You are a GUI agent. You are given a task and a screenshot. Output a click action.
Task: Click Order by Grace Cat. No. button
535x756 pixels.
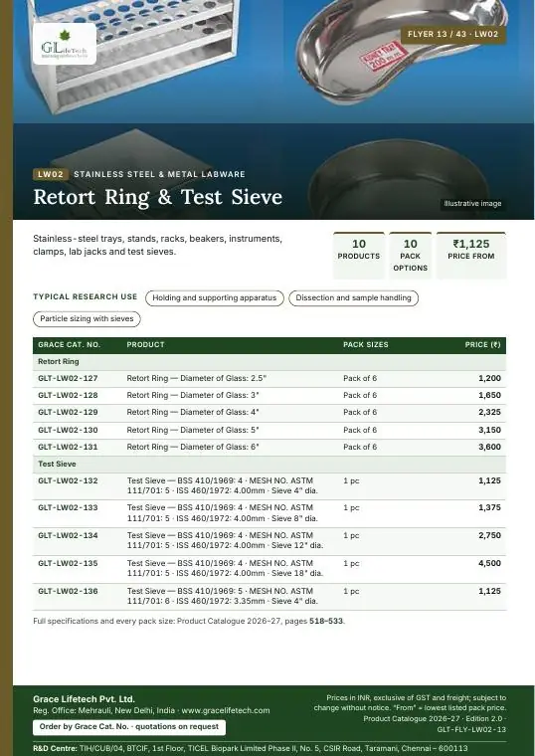coord(129,727)
